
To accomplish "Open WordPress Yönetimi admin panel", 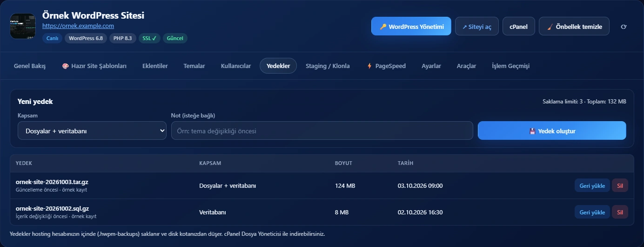I will click(x=411, y=27).
